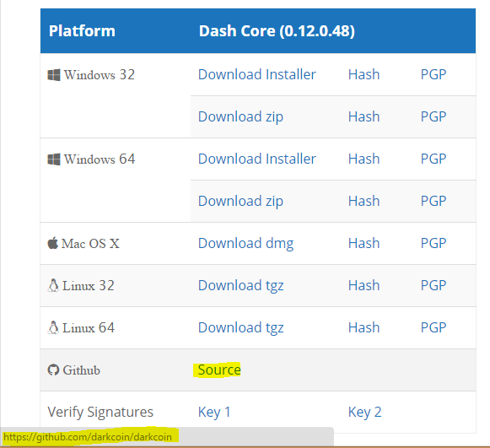Open Download Installer link for Windows 64
Image resolution: width=490 pixels, height=448 pixels.
pyautogui.click(x=257, y=159)
